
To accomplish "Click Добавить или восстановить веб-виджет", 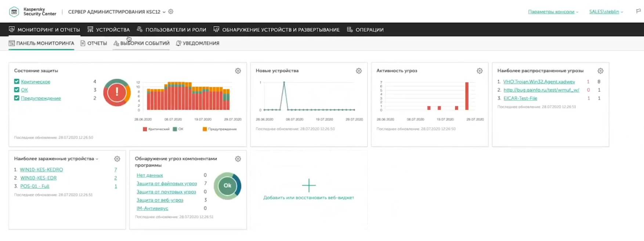I will (x=309, y=198).
